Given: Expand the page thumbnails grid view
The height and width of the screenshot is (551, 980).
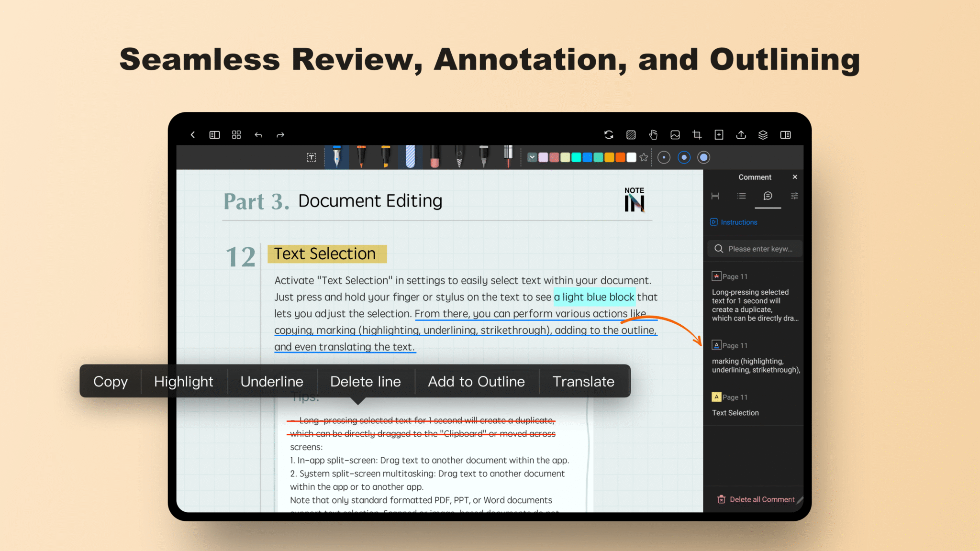Looking at the screenshot, I should click(x=236, y=134).
